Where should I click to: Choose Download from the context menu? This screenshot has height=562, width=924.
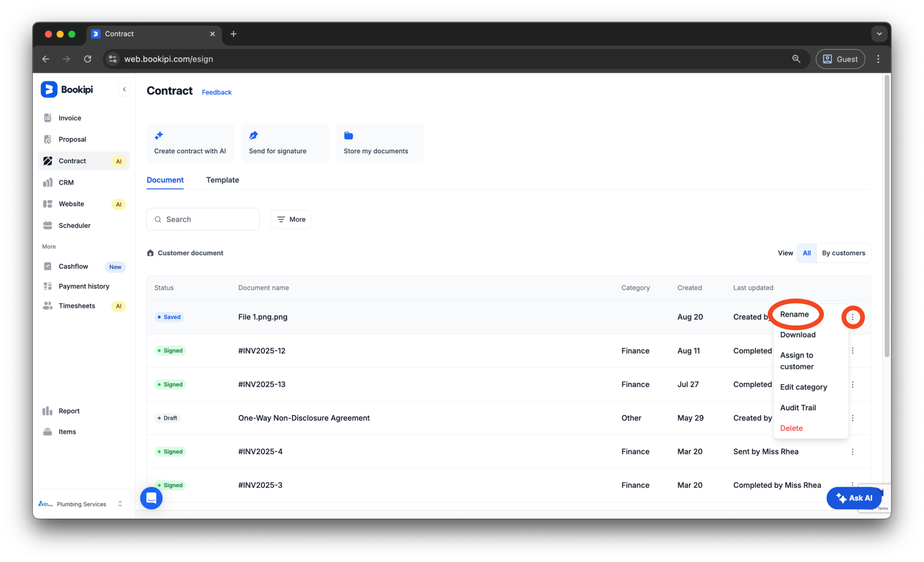pyautogui.click(x=798, y=335)
